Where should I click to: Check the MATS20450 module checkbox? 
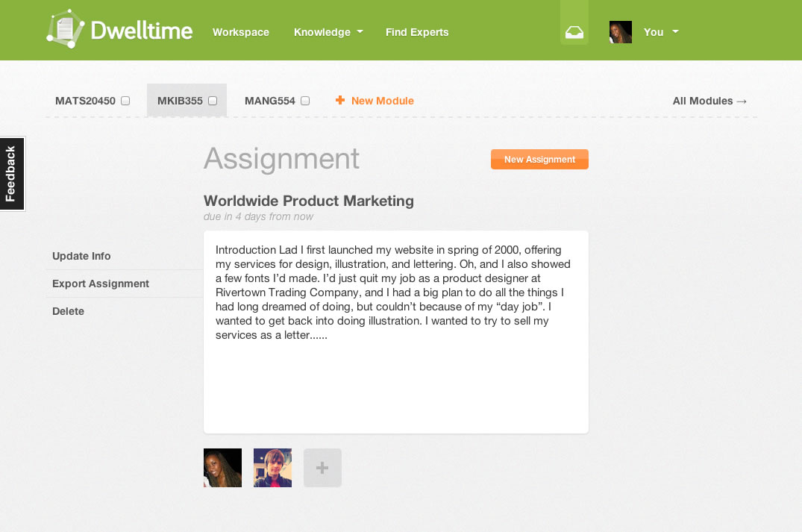point(125,100)
